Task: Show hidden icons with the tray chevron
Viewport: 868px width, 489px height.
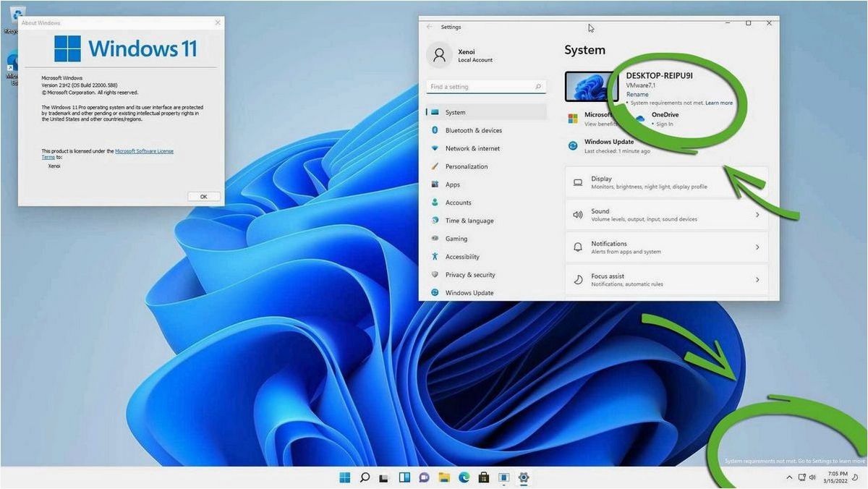Action: pos(788,477)
